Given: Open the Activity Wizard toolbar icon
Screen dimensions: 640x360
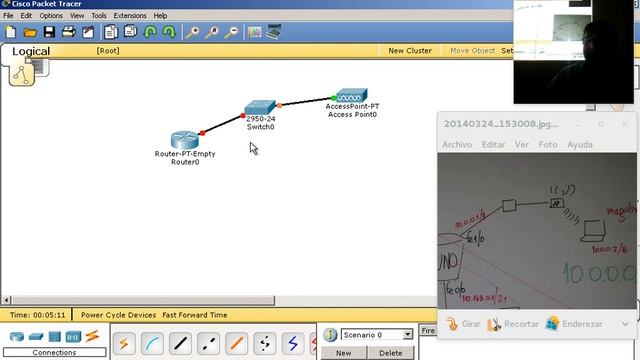Looking at the screenshot, I should 88,32.
